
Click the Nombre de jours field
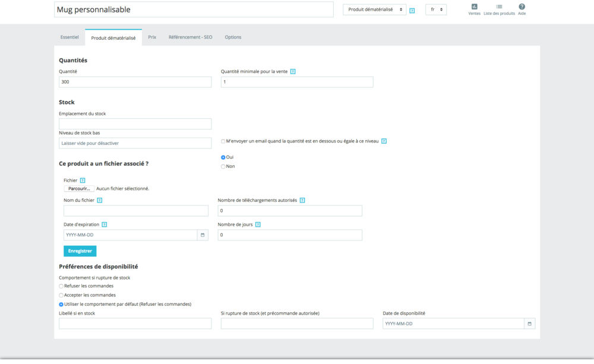[290, 235]
